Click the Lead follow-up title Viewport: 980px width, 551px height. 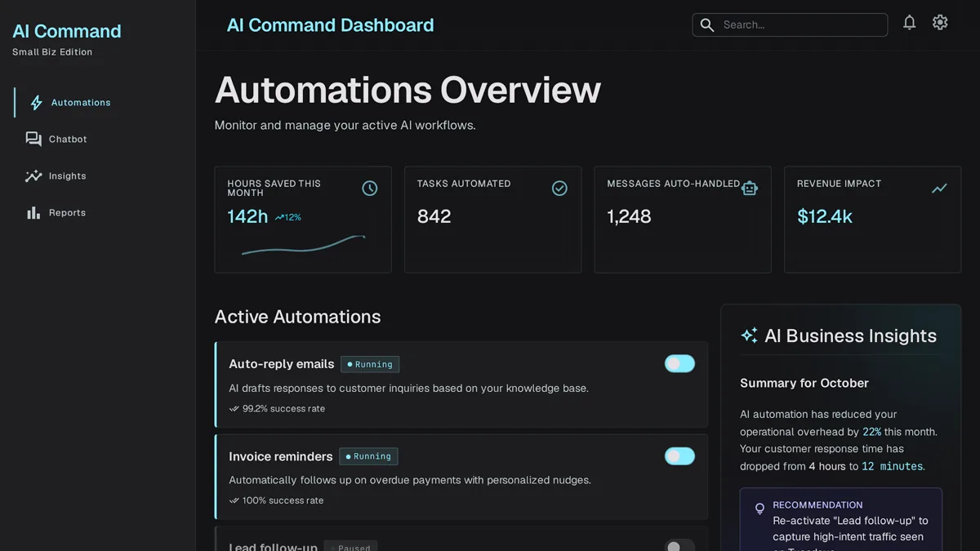click(x=273, y=546)
